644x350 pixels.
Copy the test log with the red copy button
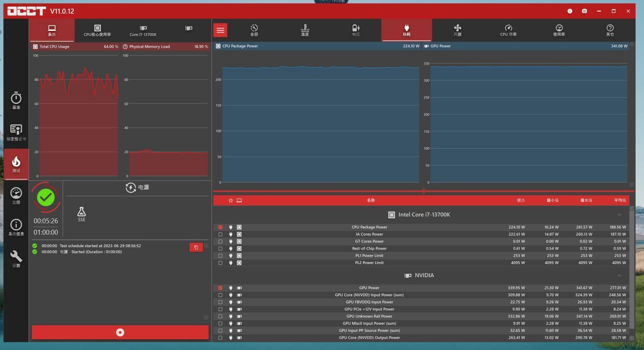196,247
